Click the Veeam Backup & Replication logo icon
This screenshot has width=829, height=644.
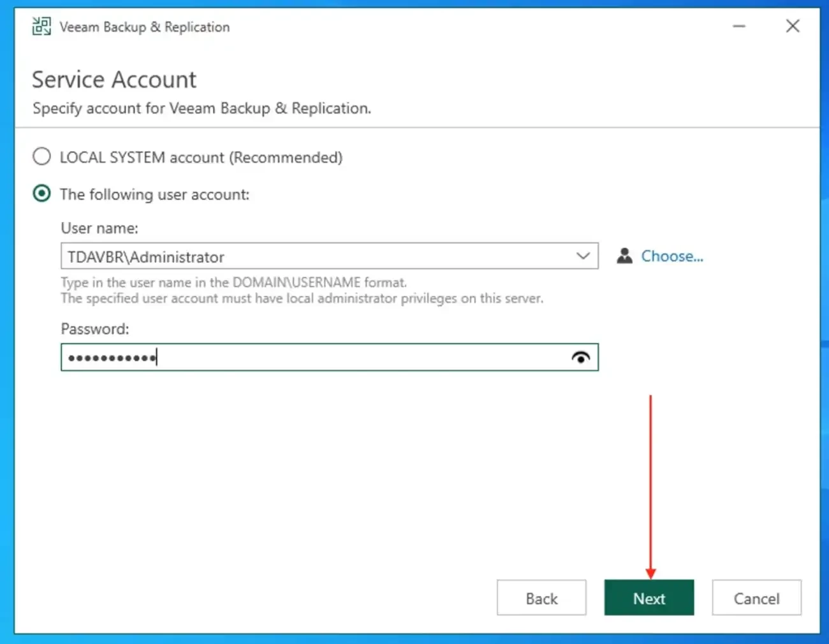(x=41, y=27)
